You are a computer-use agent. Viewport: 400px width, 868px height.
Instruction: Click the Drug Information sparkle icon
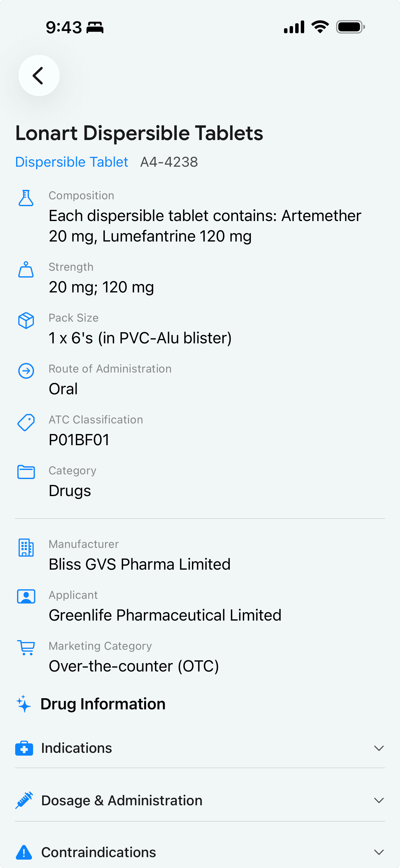coord(24,704)
